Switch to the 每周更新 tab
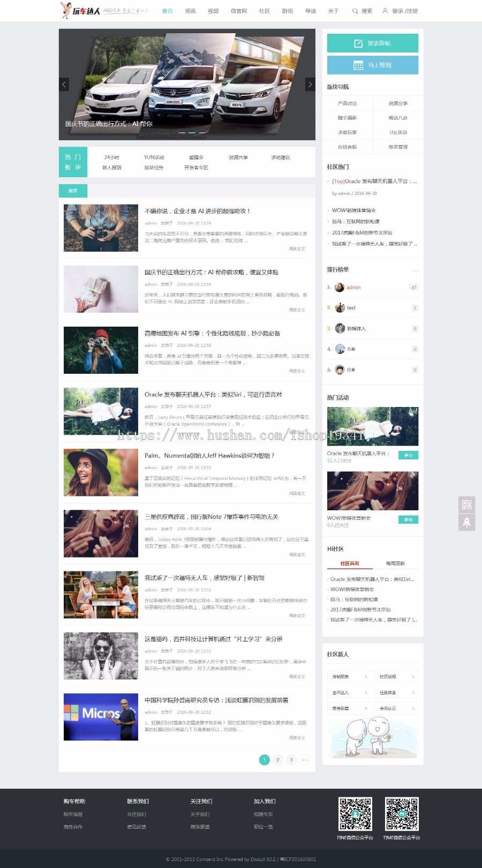The image size is (482, 868). click(395, 563)
